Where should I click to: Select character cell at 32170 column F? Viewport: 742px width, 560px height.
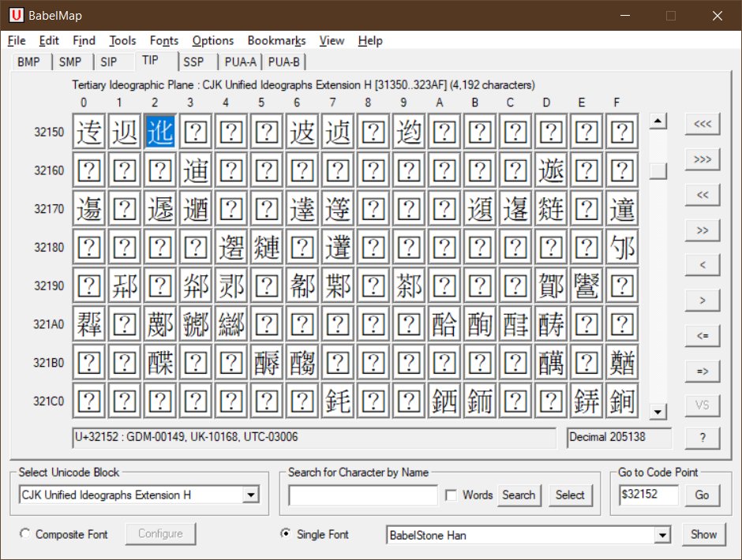622,208
